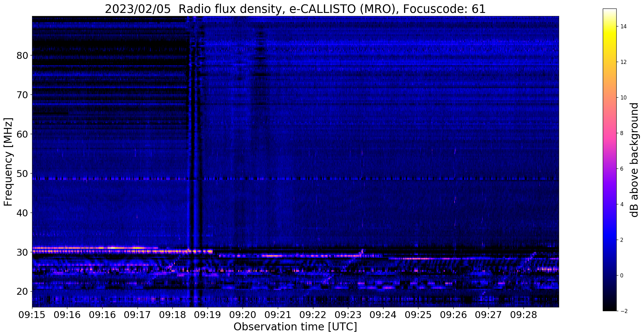The image size is (644, 336).
Task: Click the colorbar tick label 6
Action: coord(621,169)
